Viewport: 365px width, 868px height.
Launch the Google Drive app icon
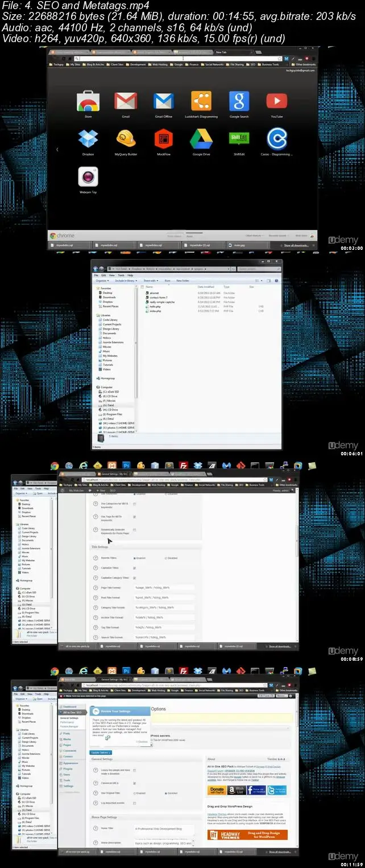201,139
